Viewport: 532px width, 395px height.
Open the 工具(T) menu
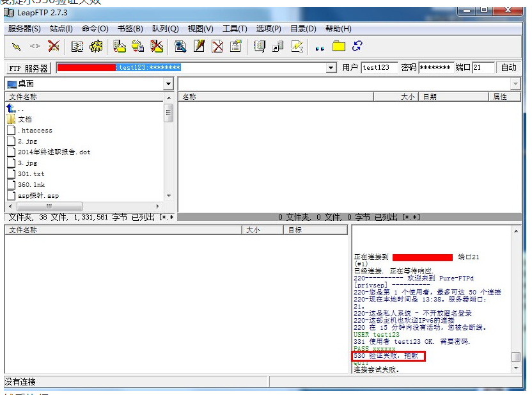click(x=235, y=29)
